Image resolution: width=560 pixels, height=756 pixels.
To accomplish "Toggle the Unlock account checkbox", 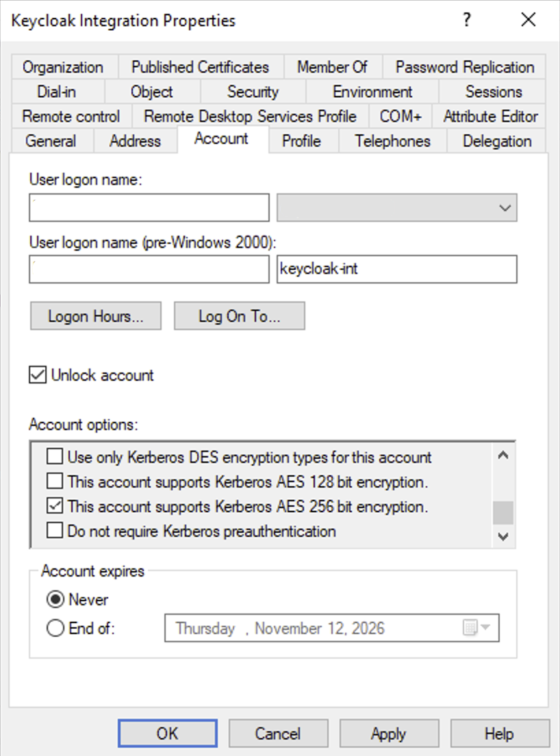I will (x=38, y=375).
